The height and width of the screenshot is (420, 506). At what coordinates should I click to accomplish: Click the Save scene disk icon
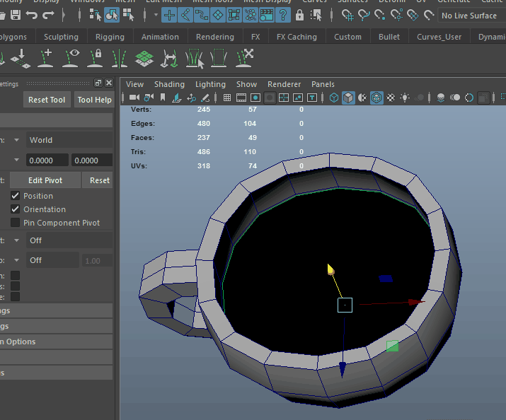coord(16,15)
